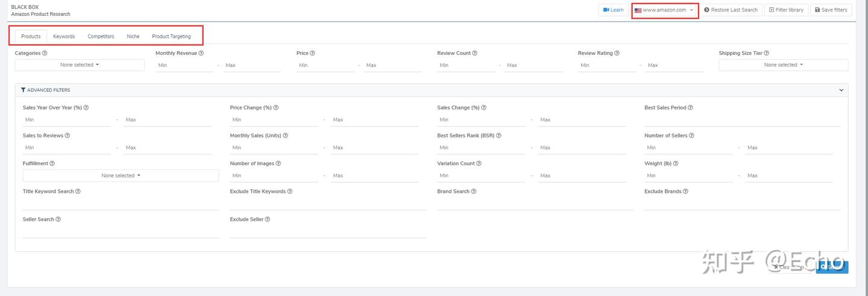Open the Categories dropdown
Screen dimensions: 868x296
point(80,65)
